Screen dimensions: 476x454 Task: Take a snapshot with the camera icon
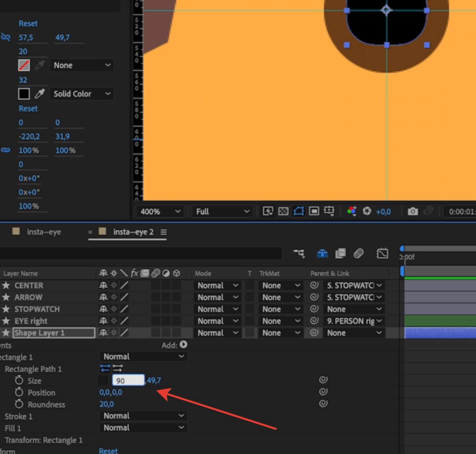[413, 211]
